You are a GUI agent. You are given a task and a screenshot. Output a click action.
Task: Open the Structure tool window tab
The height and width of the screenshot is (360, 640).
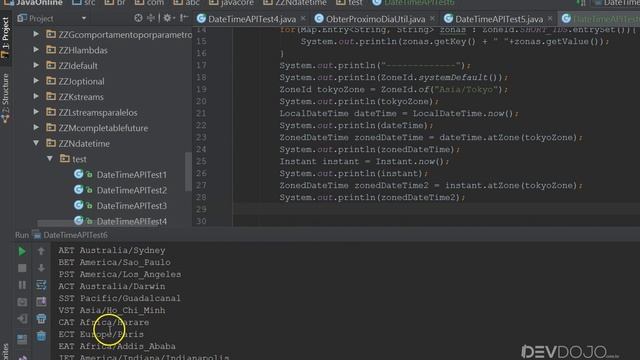tap(5, 97)
